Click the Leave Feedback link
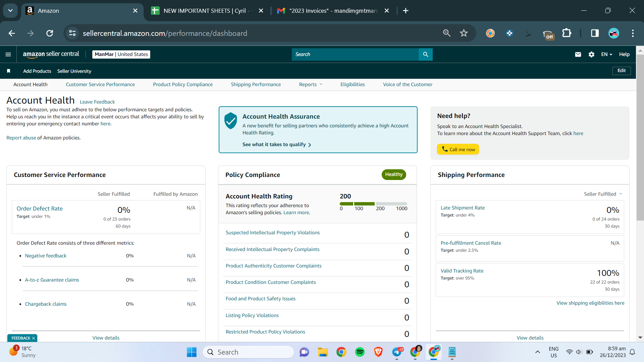 (97, 102)
